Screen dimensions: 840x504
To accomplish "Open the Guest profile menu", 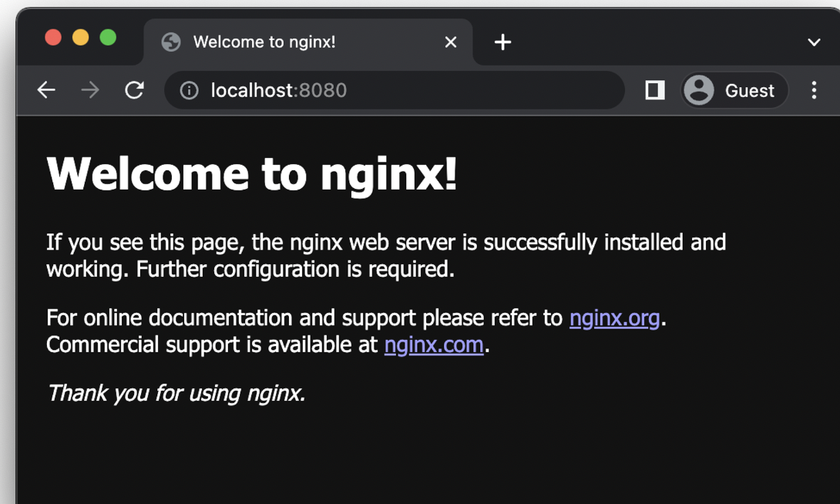I will click(734, 90).
